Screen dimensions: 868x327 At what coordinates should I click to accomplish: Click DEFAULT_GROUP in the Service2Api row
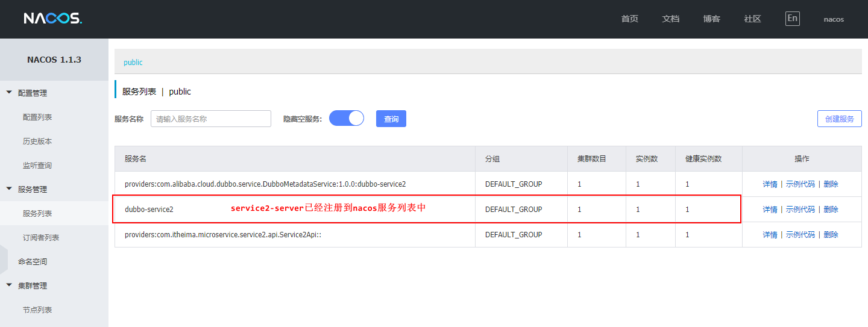(x=514, y=235)
